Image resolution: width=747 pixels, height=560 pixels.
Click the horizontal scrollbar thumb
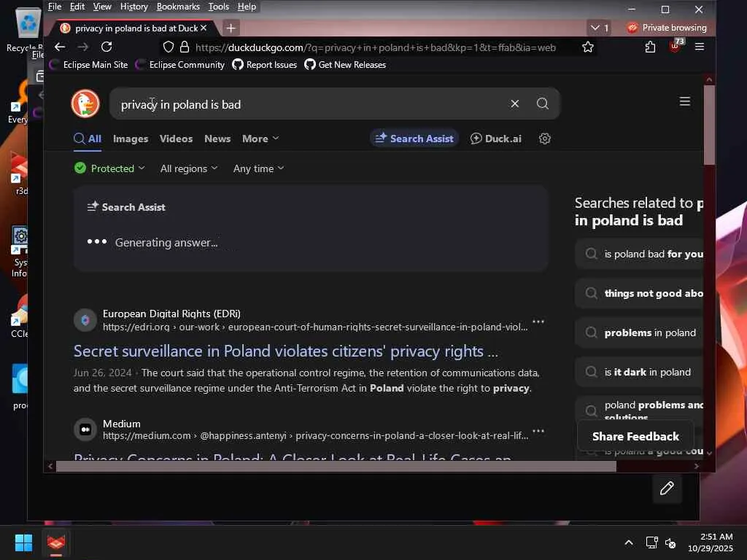(336, 466)
